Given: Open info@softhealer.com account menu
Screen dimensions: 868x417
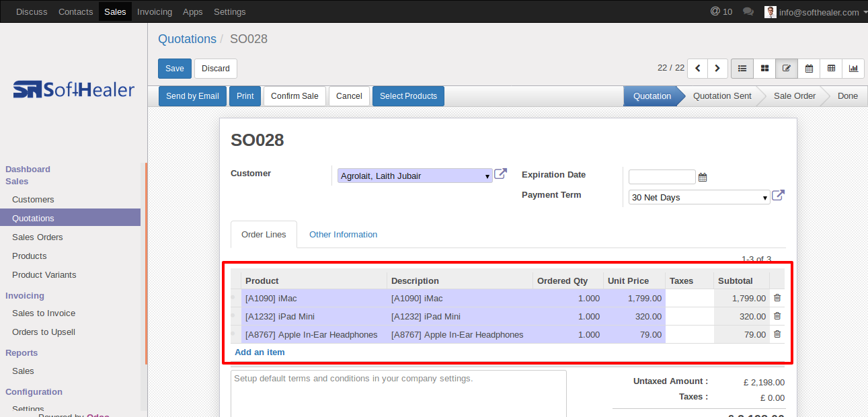Looking at the screenshot, I should pyautogui.click(x=819, y=12).
